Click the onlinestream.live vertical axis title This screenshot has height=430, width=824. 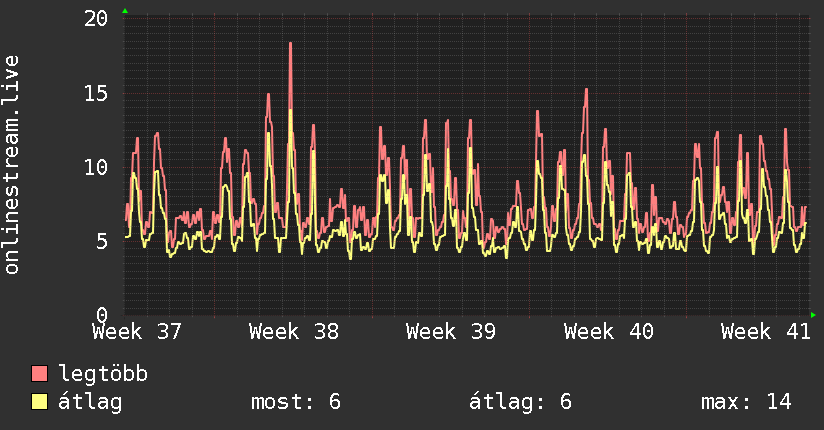[11, 165]
